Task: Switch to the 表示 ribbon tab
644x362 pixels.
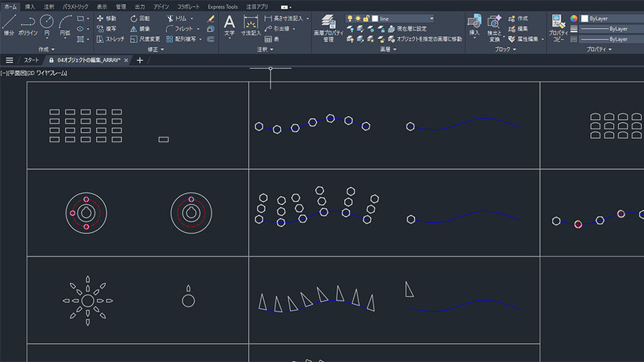Action: (102, 7)
